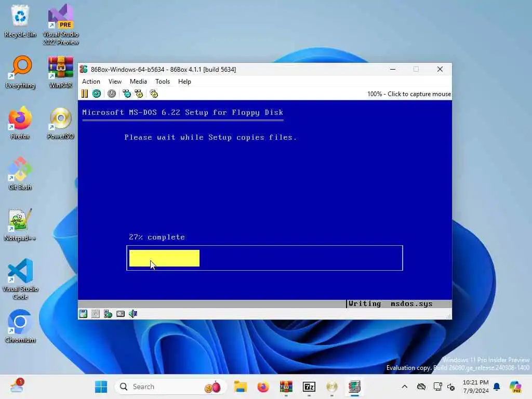Send Ctrl+Alt+Del using toolbar icon
The height and width of the screenshot is (399, 532).
[127, 94]
